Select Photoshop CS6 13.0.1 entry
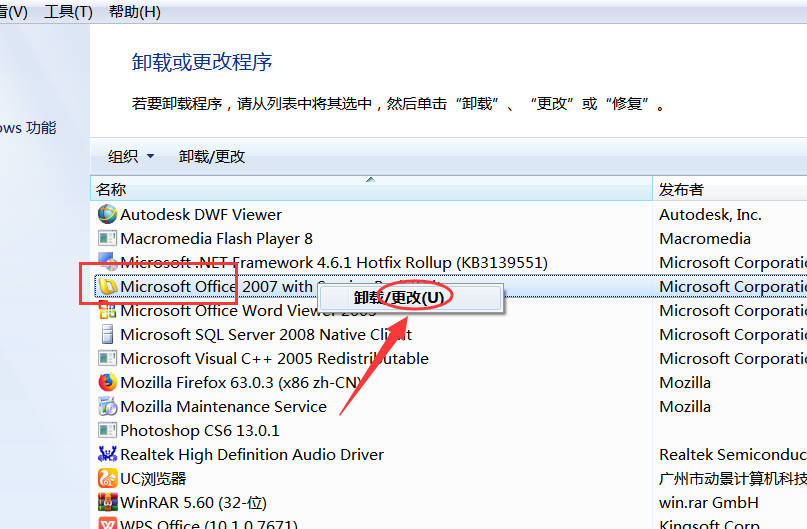The height and width of the screenshot is (529, 807). click(200, 430)
